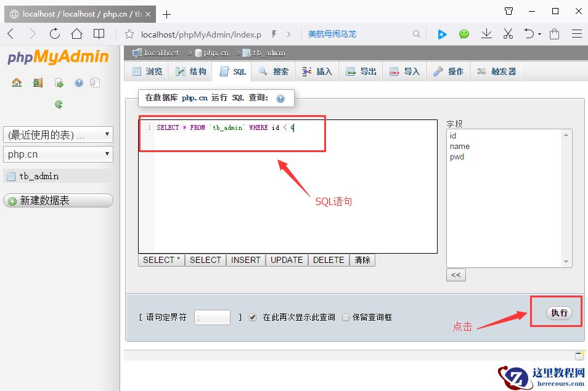Click the statement delimiter input field

[212, 317]
